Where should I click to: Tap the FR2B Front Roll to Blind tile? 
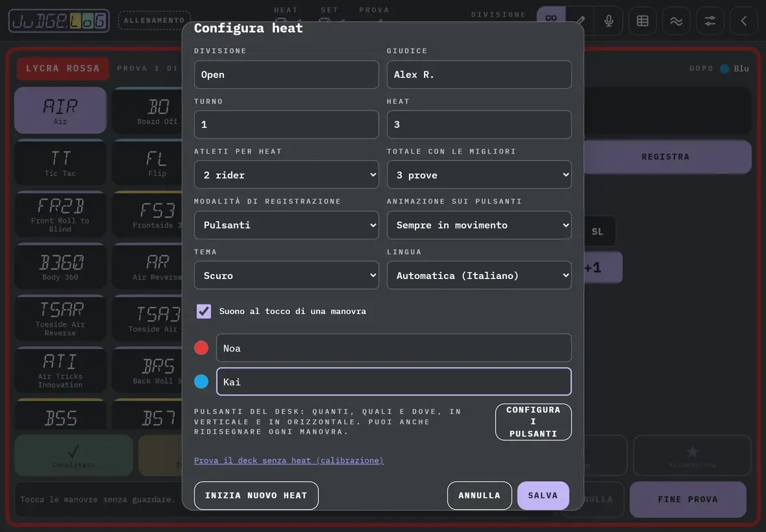click(60, 214)
